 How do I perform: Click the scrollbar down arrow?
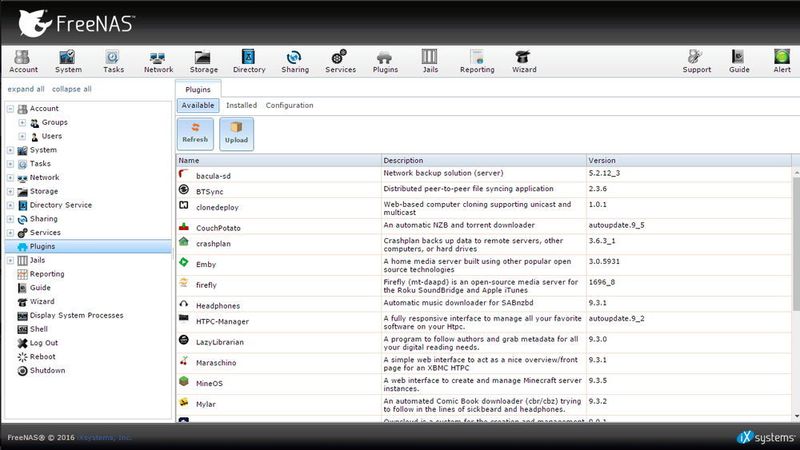(x=796, y=417)
